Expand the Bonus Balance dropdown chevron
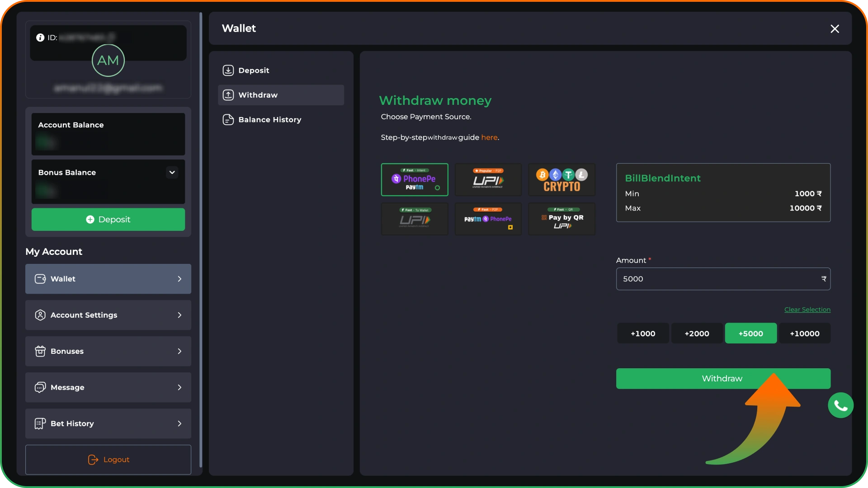 172,172
